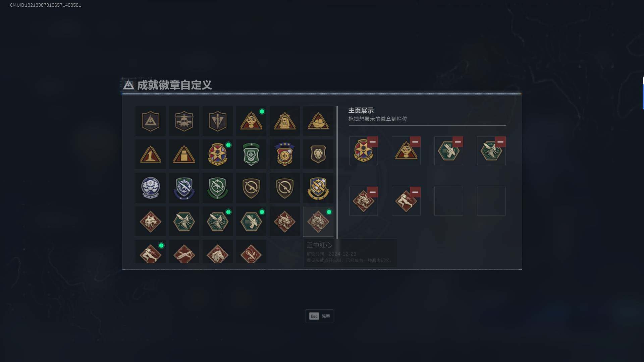Viewport: 644px width, 362px height.
Task: Choose the nest with eggs badge
Action: (x=318, y=121)
